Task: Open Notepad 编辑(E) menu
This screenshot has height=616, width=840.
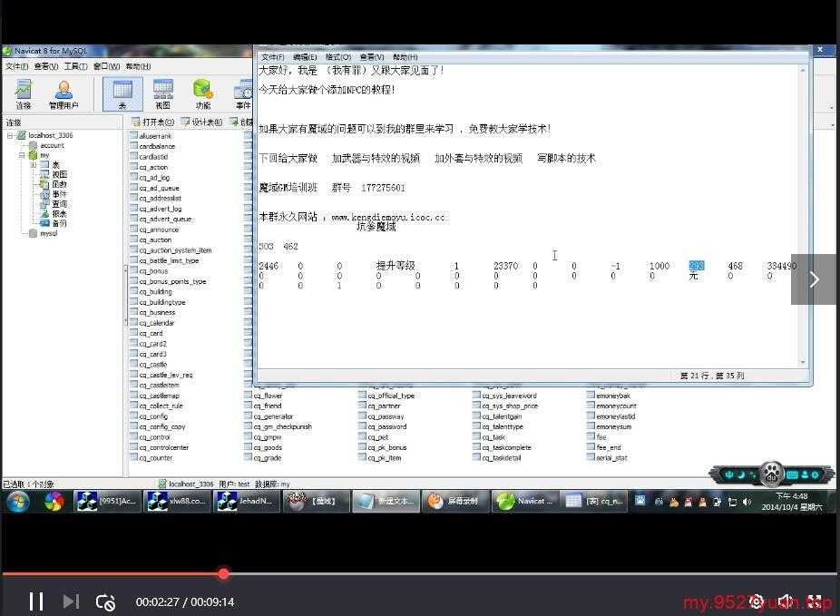Action: click(x=305, y=57)
